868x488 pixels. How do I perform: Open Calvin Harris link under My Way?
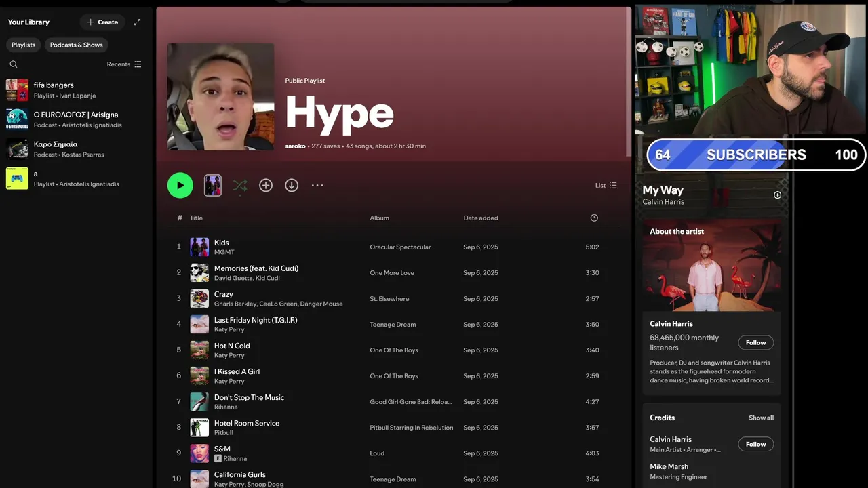(x=663, y=202)
